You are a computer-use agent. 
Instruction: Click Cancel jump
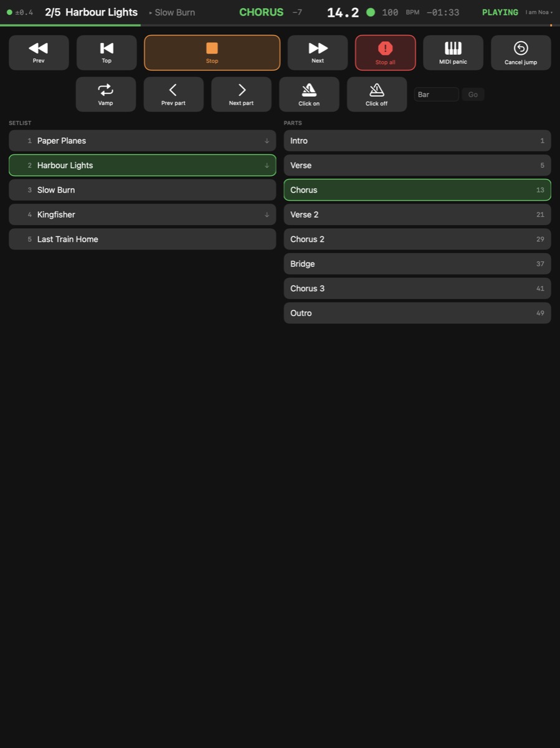point(521,52)
